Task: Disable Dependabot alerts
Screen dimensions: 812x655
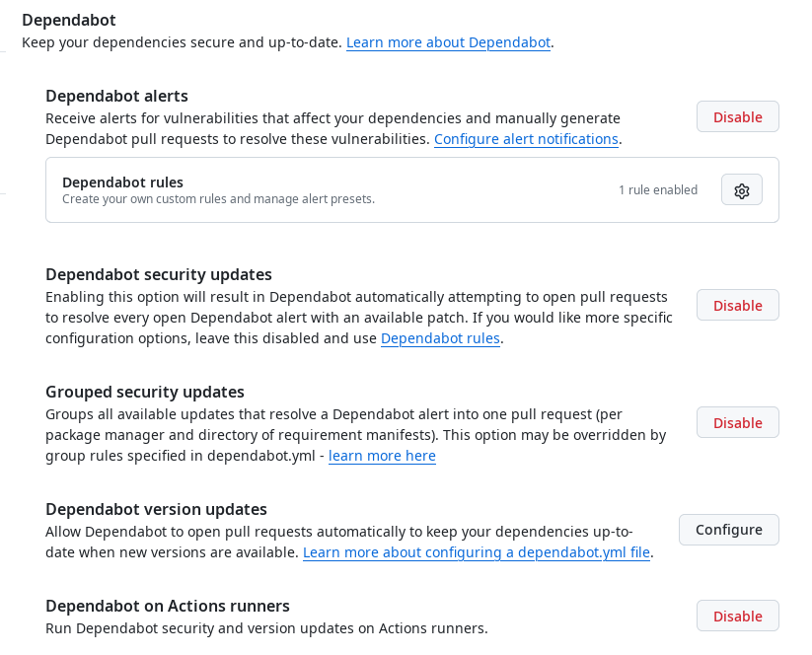Action: 737,117
